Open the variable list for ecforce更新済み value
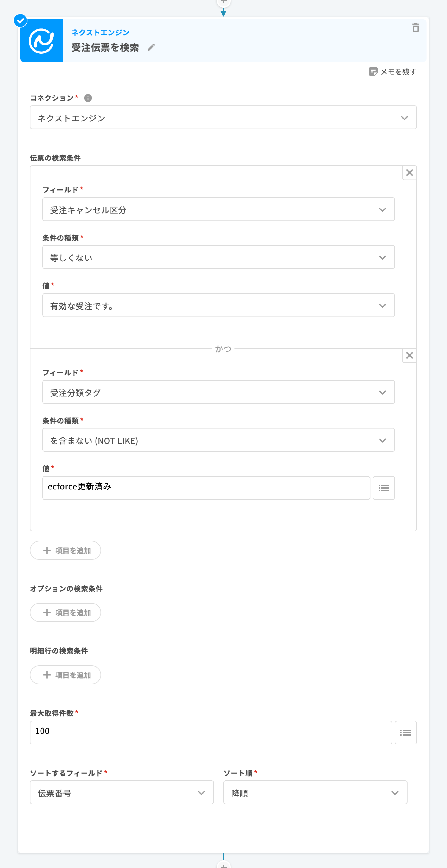Image resolution: width=447 pixels, height=868 pixels. pyautogui.click(x=384, y=488)
